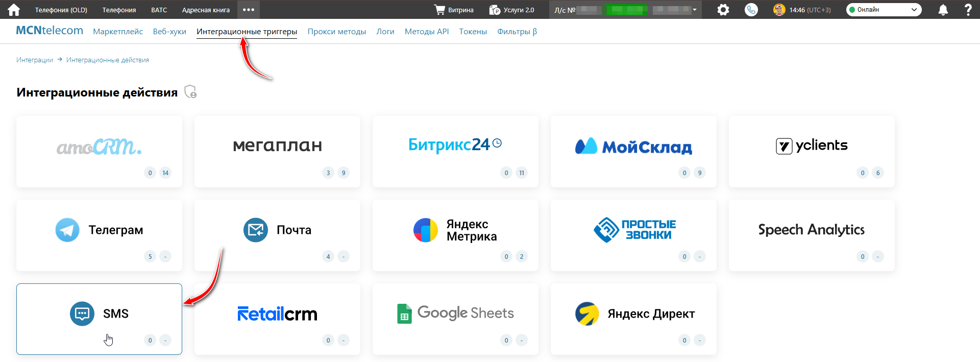This screenshot has width=980, height=362.
Task: Click yclients counter badge 6
Action: (878, 173)
